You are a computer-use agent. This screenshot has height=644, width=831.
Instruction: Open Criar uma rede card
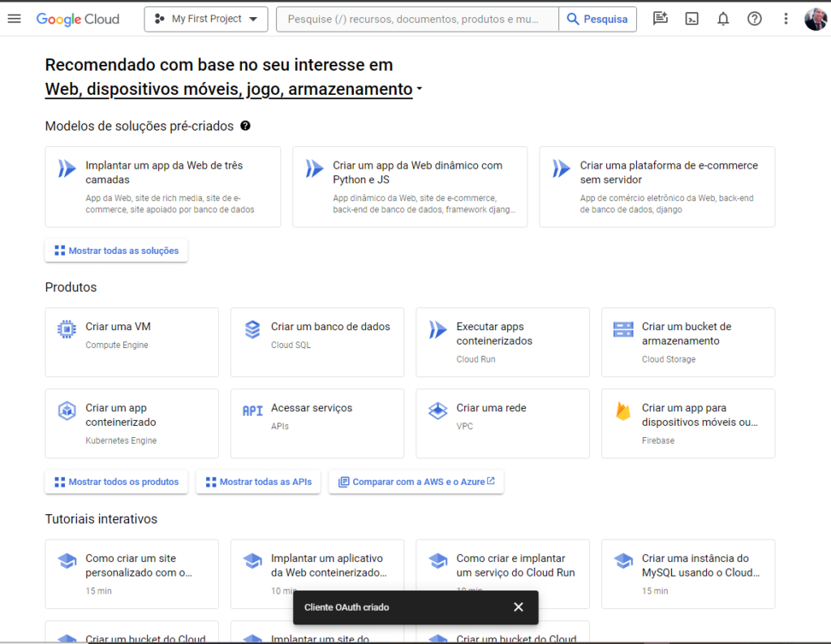(x=503, y=423)
